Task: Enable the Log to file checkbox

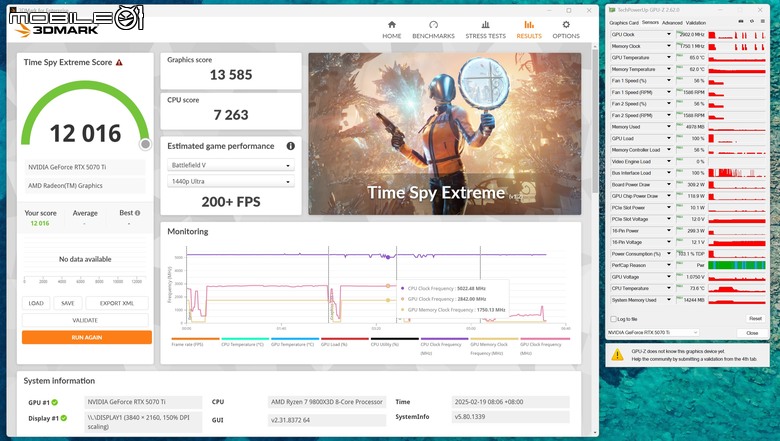Action: click(x=613, y=319)
